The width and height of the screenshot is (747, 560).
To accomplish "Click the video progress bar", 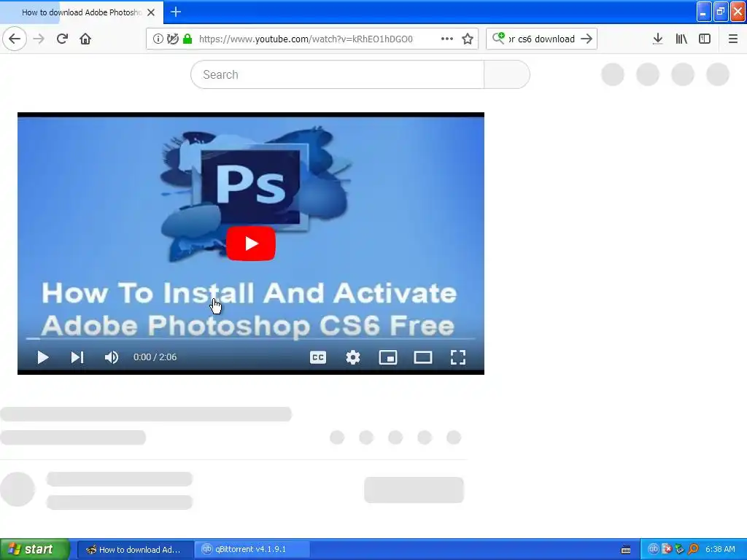I will pyautogui.click(x=251, y=338).
